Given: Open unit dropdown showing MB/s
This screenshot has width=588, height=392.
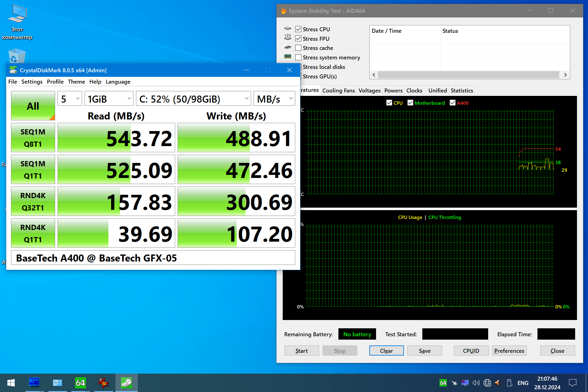Looking at the screenshot, I should (x=274, y=99).
